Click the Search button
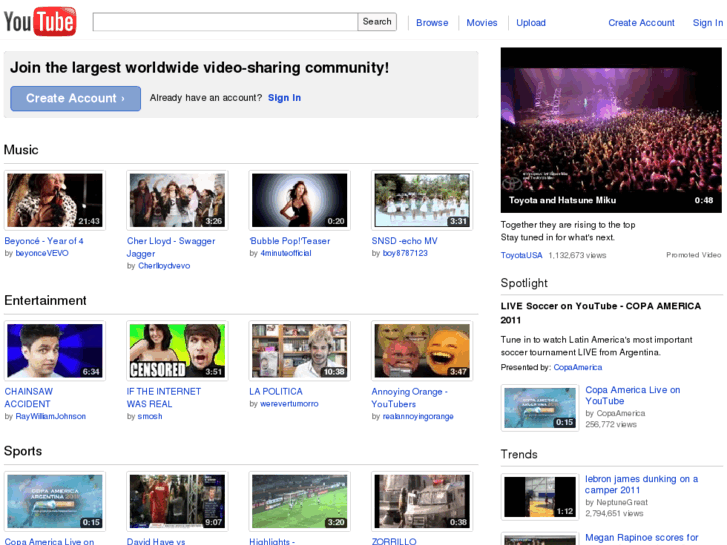This screenshot has height=545, width=727. pyautogui.click(x=377, y=22)
